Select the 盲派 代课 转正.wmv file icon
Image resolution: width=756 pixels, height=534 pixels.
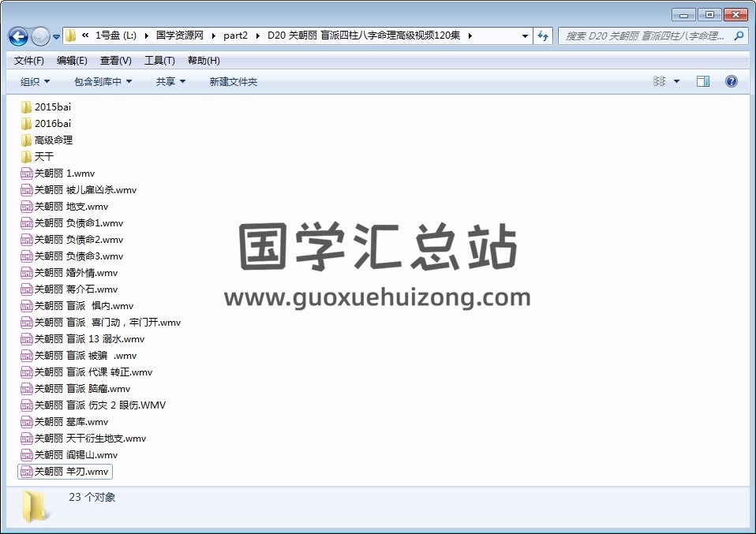(27, 372)
